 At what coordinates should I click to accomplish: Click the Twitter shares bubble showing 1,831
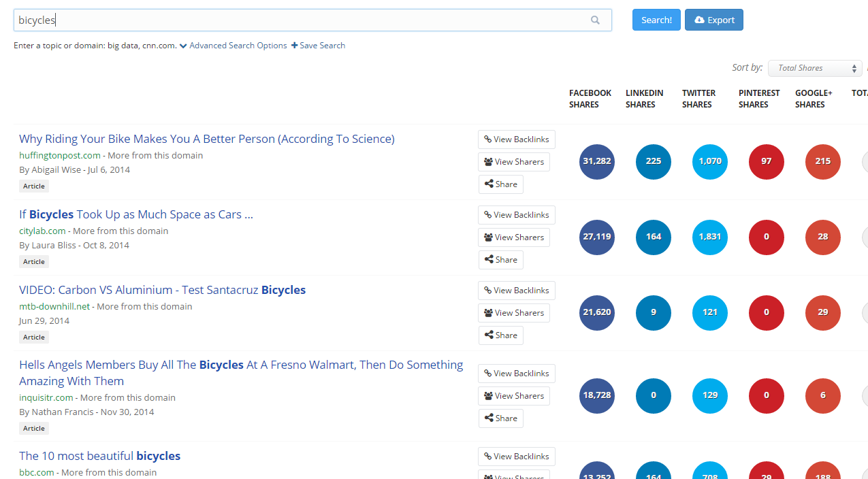(x=709, y=237)
